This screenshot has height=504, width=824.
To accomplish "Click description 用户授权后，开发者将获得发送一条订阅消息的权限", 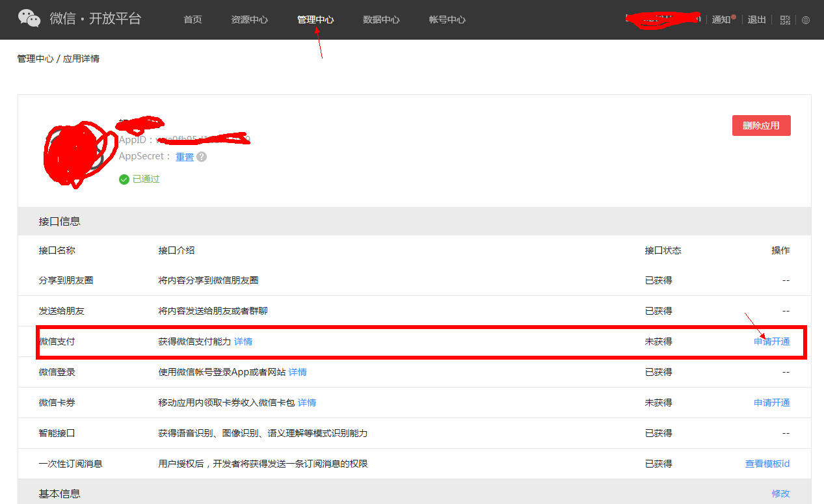I will (x=263, y=464).
